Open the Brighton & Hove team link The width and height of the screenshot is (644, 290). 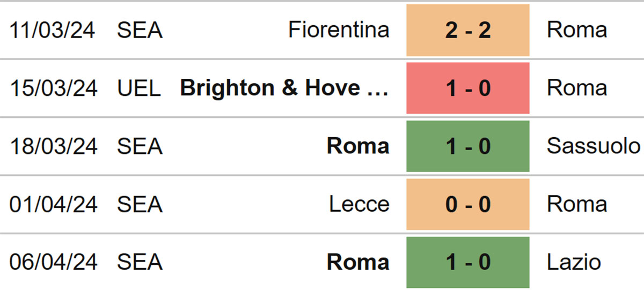click(x=284, y=88)
